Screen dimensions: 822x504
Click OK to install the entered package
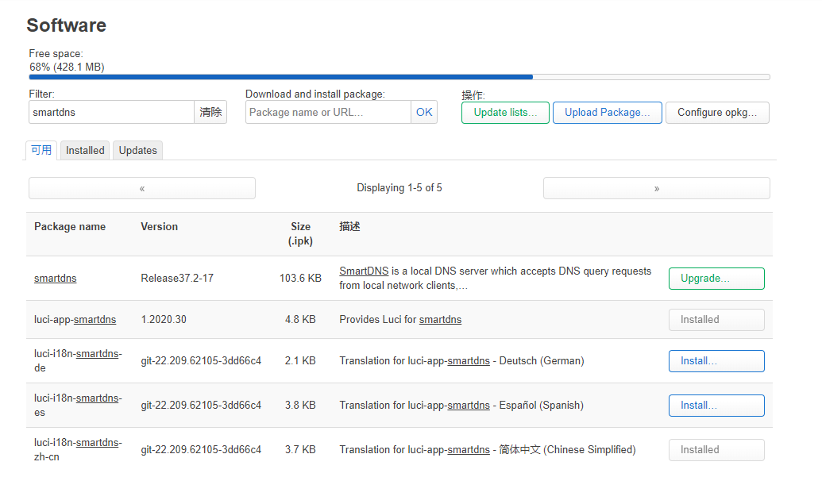point(424,112)
